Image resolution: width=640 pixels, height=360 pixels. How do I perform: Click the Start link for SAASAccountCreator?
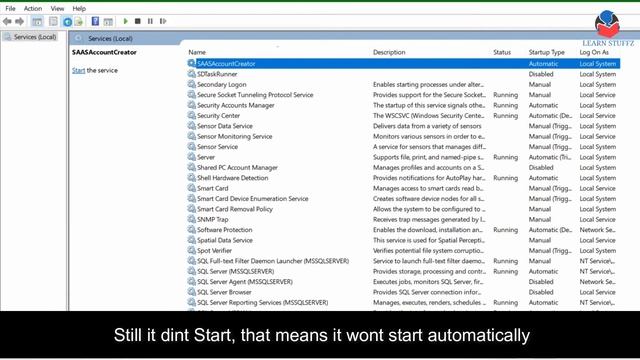point(78,71)
